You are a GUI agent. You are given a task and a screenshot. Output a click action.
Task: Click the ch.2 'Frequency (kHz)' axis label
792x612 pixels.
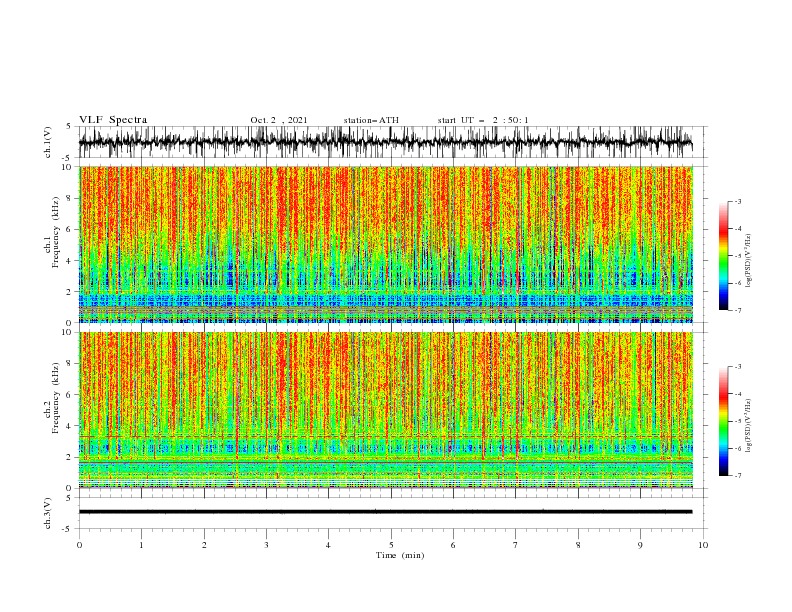tap(56, 398)
